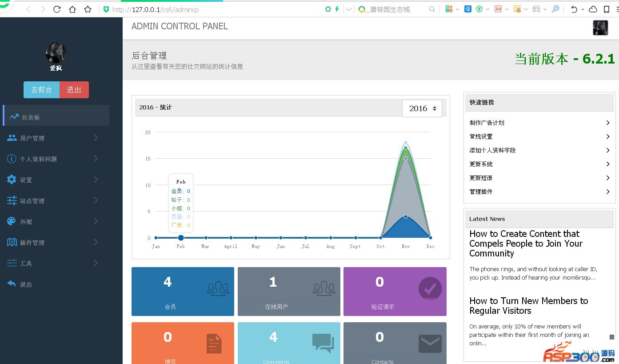This screenshot has width=619, height=364.
Task: Click the 退出 back-arrow icon in sidebar
Action: point(12,284)
